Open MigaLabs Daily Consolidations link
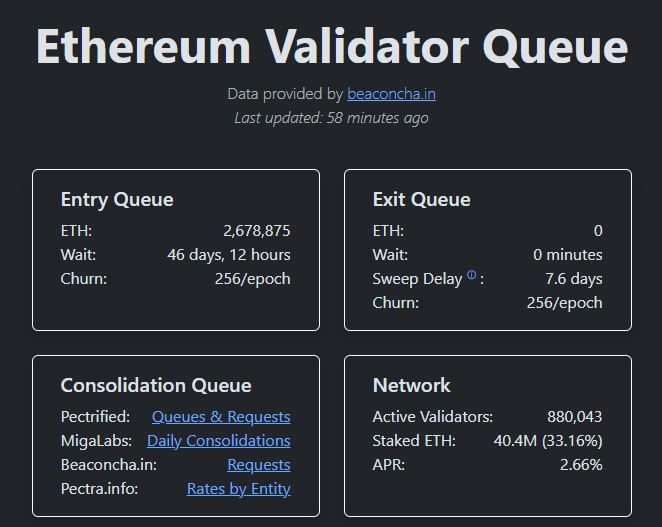Viewport: 662px width, 527px height. point(219,441)
